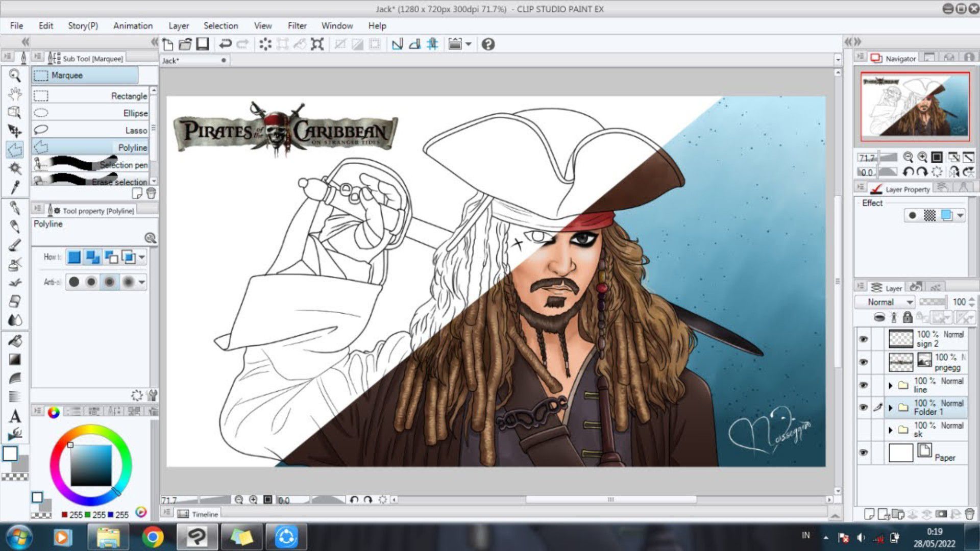Select New selection mode button
Screen dimensions: 980x551
pos(74,257)
